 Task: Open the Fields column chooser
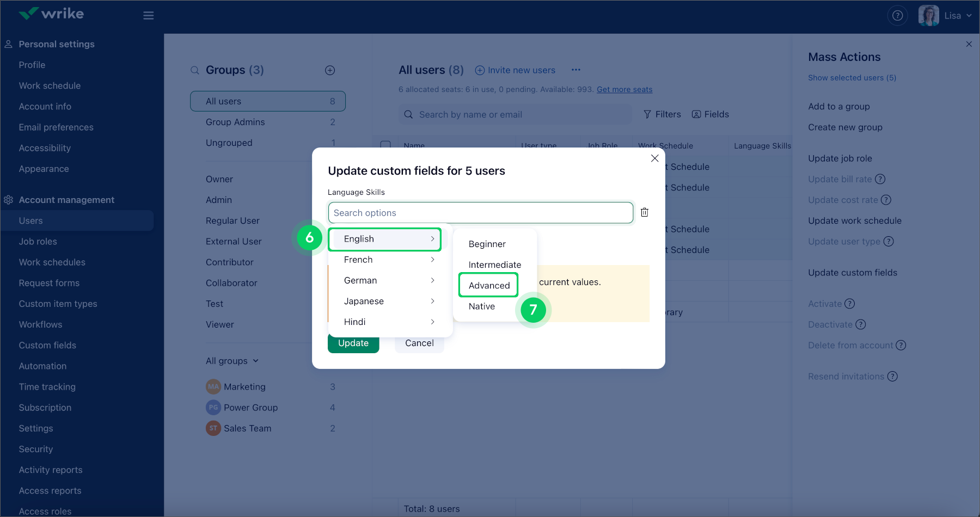[x=710, y=114]
